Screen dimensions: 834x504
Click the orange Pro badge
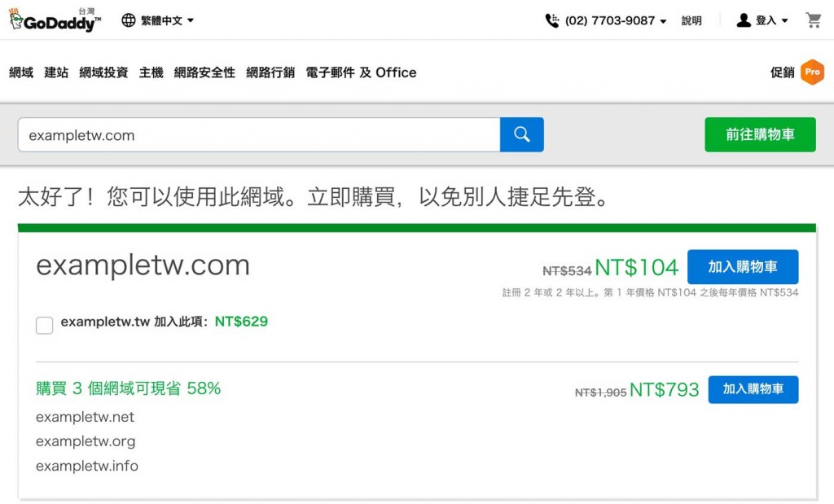[812, 72]
